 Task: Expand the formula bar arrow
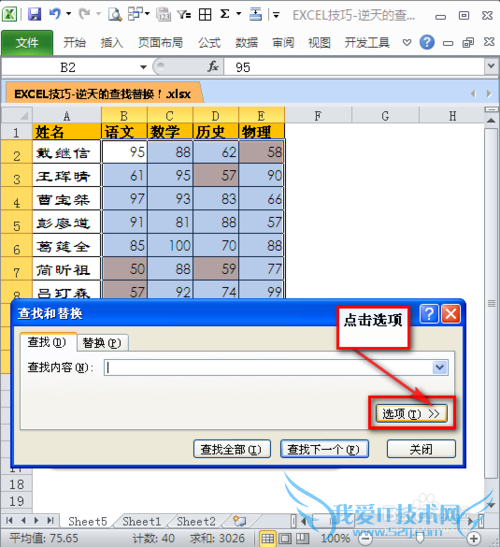click(x=491, y=66)
